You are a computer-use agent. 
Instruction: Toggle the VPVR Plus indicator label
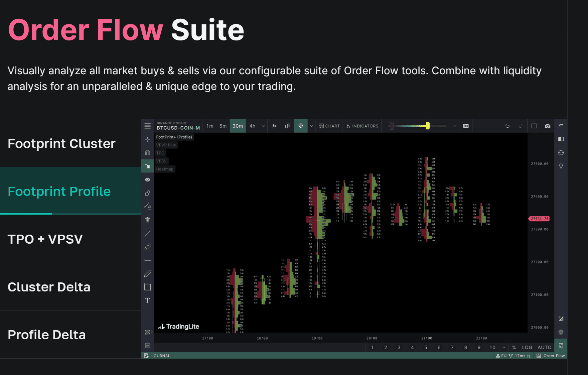[166, 145]
